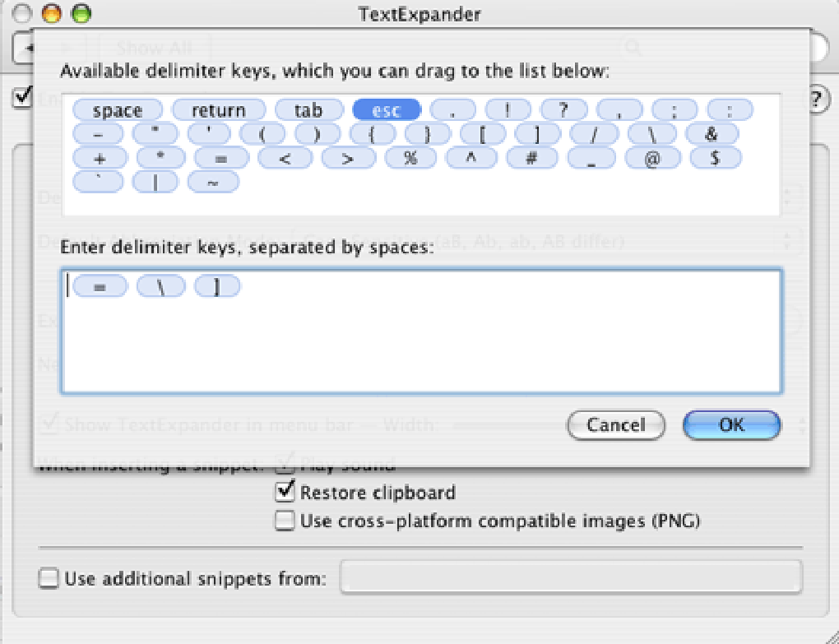Select the ampersand delimiter key

coord(712,133)
